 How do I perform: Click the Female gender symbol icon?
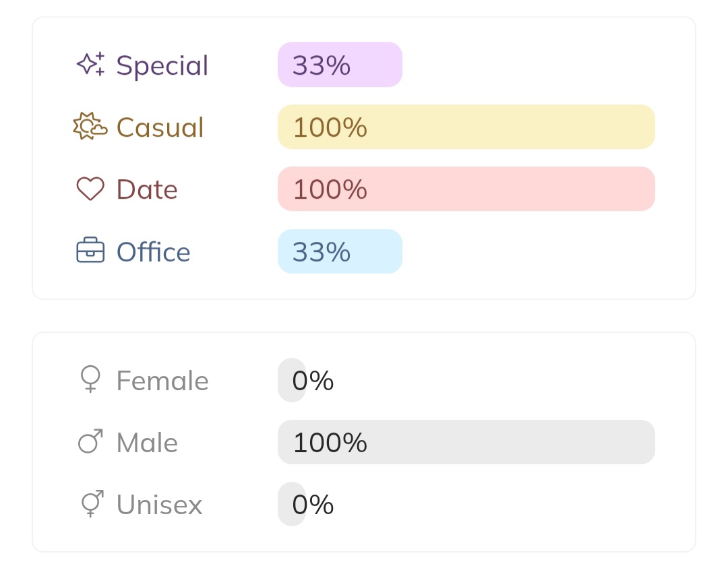pos(90,380)
